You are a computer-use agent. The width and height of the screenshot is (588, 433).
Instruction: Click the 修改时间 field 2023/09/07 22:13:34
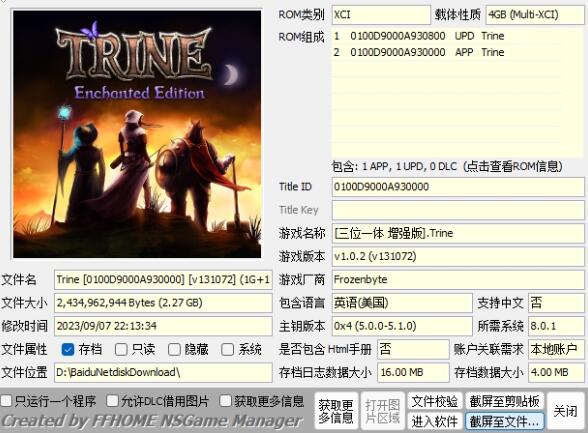[x=163, y=326]
